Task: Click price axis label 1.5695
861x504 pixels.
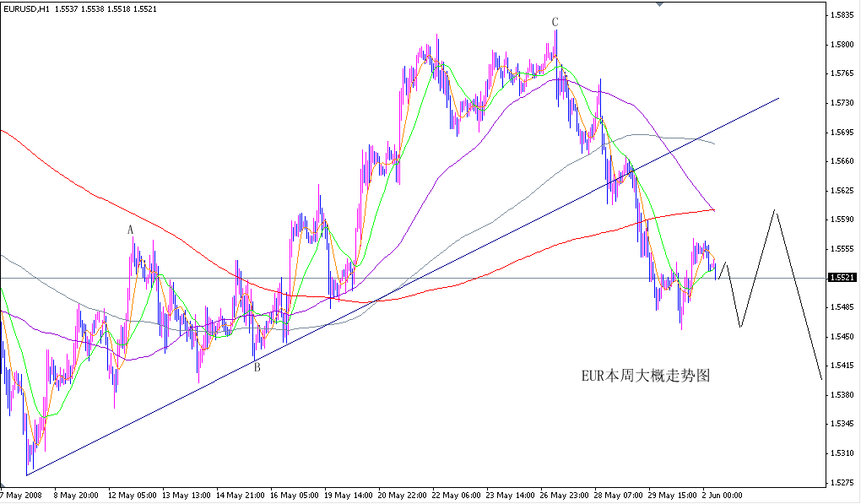Action: (x=842, y=132)
